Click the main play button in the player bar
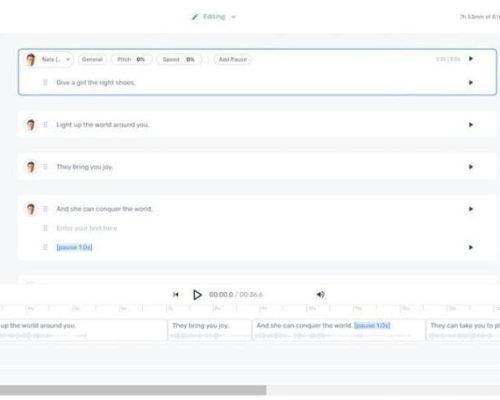This screenshot has height=400, width=500. click(197, 295)
